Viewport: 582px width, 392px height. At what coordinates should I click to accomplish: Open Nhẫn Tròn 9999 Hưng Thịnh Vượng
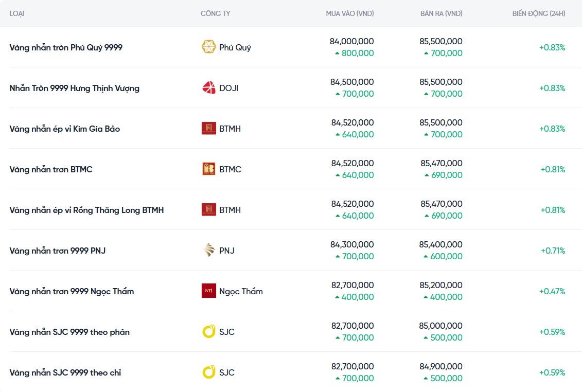click(74, 88)
